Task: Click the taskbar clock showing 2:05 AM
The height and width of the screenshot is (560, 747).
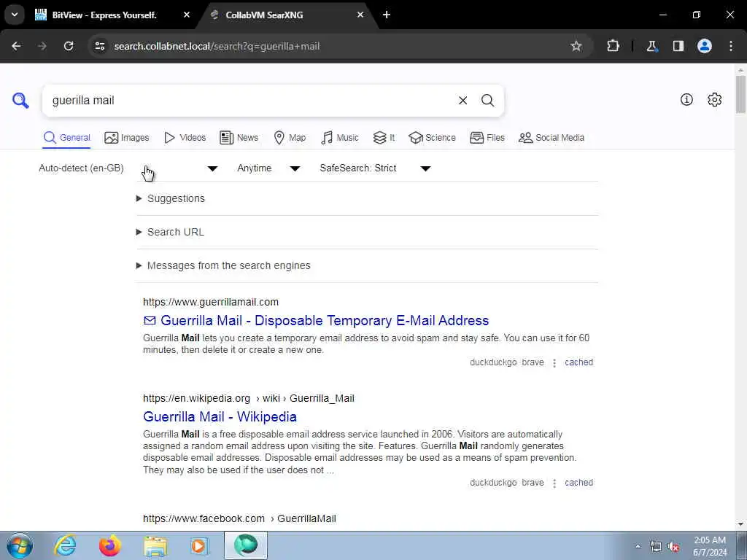Action: [x=710, y=546]
